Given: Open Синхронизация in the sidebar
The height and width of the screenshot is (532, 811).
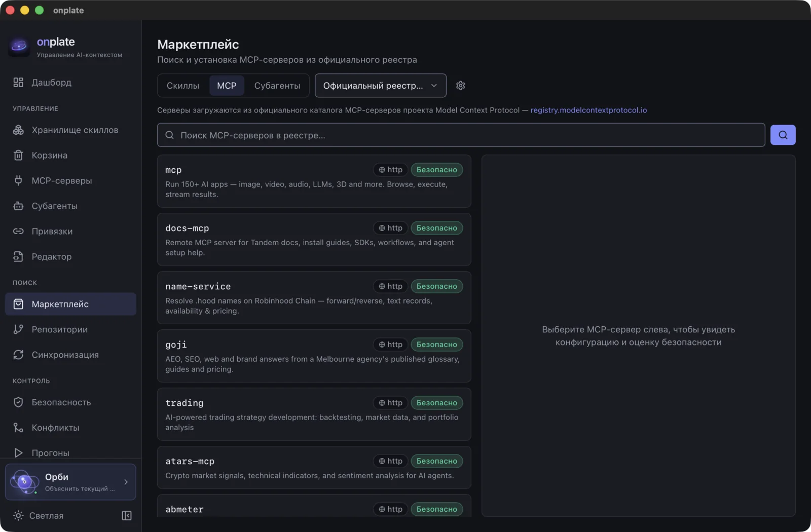Looking at the screenshot, I should 70,355.
